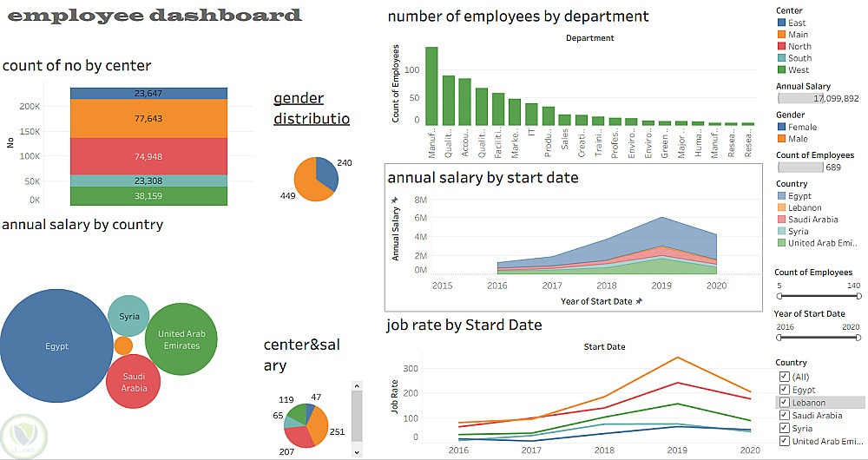The height and width of the screenshot is (460, 868).
Task: Click the blue Female slice of the gender pie
Action: 327,174
